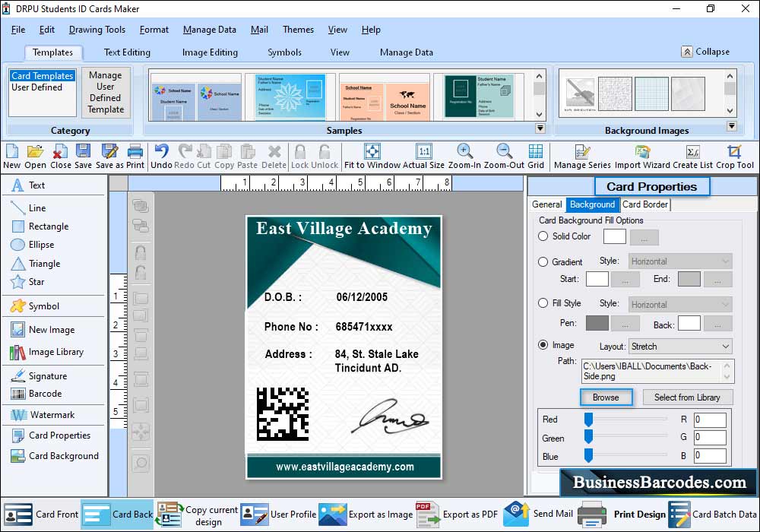The width and height of the screenshot is (760, 532).
Task: Click Send Mail icon
Action: coord(538,514)
